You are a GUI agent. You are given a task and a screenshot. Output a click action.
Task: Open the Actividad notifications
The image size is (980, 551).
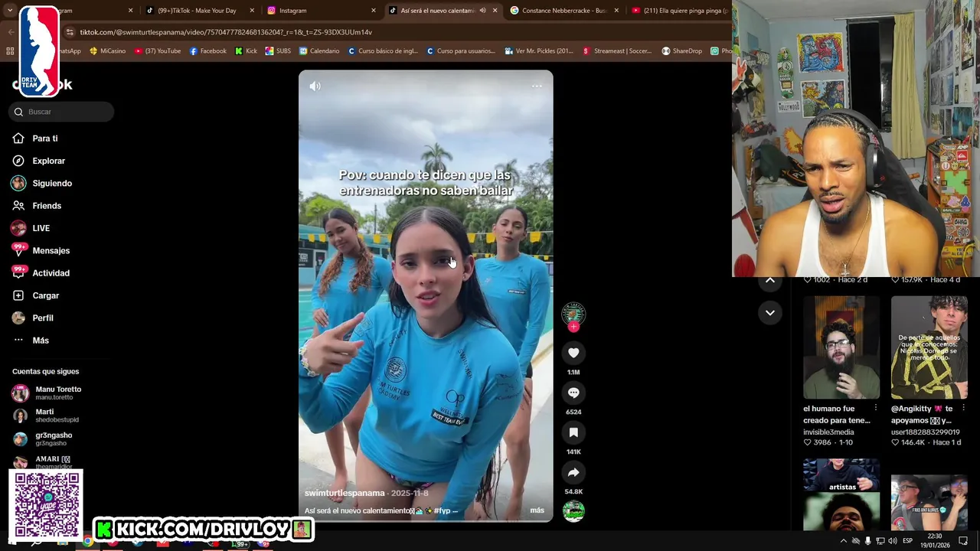tap(51, 273)
